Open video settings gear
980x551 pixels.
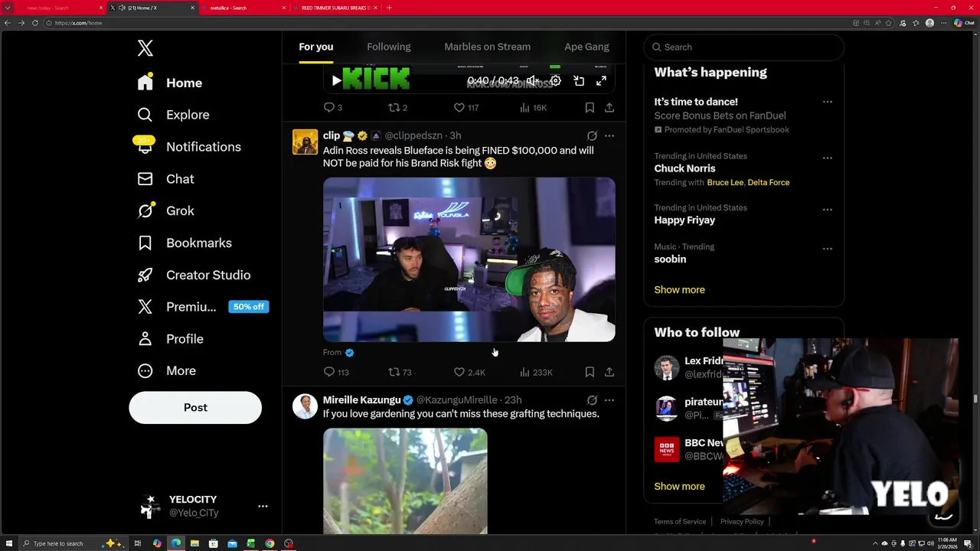point(556,80)
